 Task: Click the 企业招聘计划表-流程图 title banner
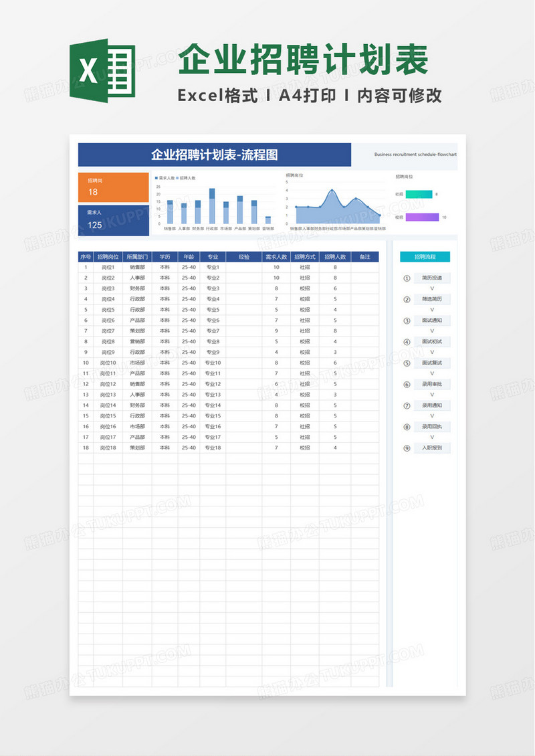pos(215,155)
